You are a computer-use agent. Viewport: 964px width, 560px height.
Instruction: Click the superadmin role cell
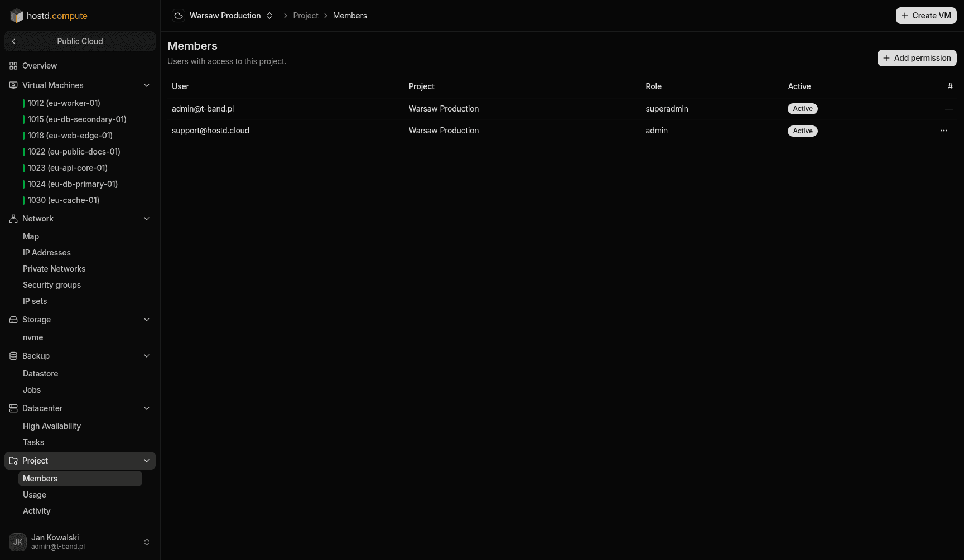tap(667, 109)
